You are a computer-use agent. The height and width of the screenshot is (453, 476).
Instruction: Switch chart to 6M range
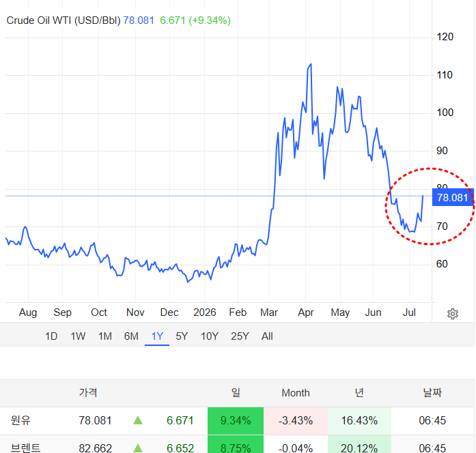[131, 336]
